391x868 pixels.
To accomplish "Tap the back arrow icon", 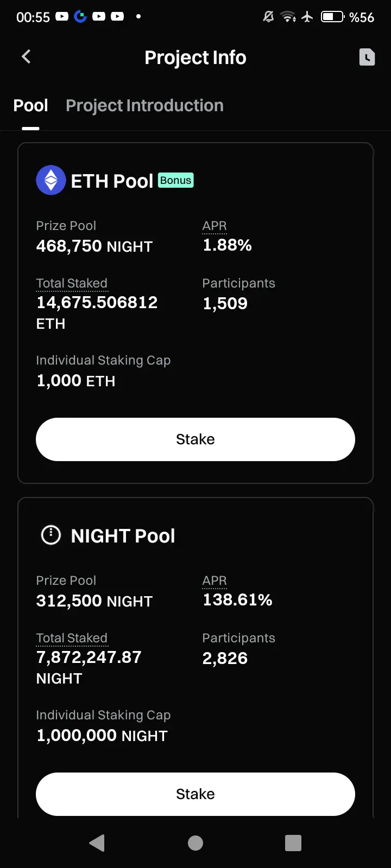I will pyautogui.click(x=26, y=56).
